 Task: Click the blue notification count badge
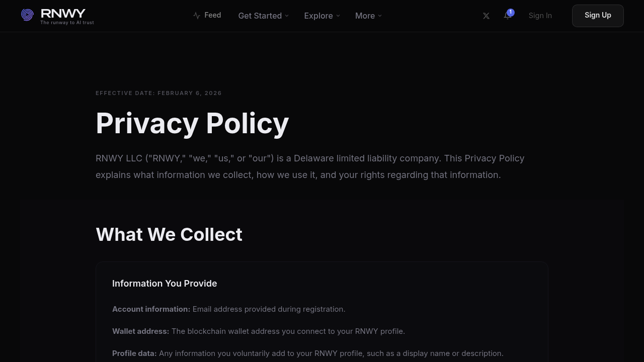pos(511,12)
